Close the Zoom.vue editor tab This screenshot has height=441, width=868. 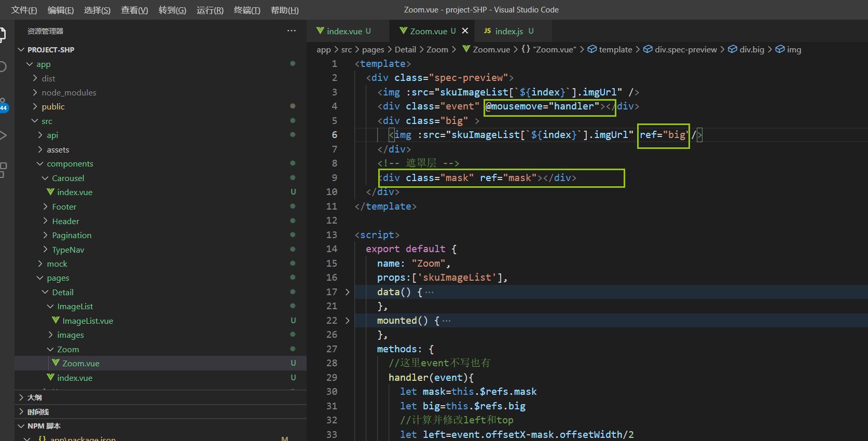pos(465,31)
